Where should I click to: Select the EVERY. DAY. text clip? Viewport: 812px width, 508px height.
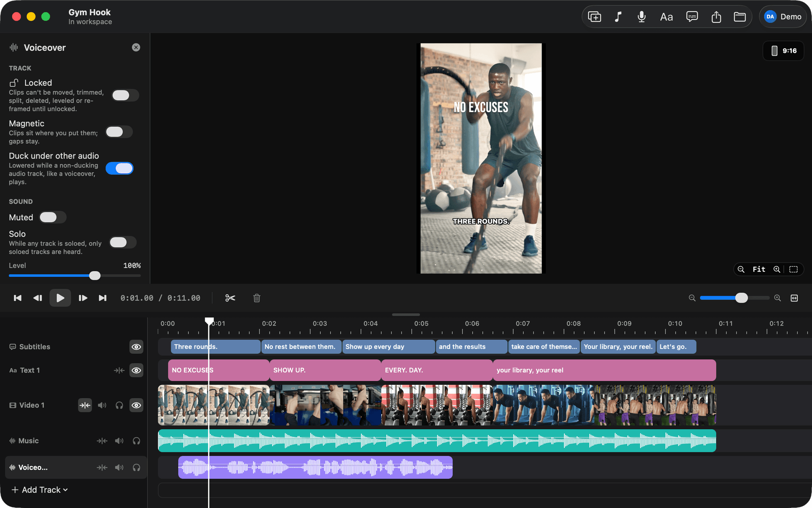(437, 370)
